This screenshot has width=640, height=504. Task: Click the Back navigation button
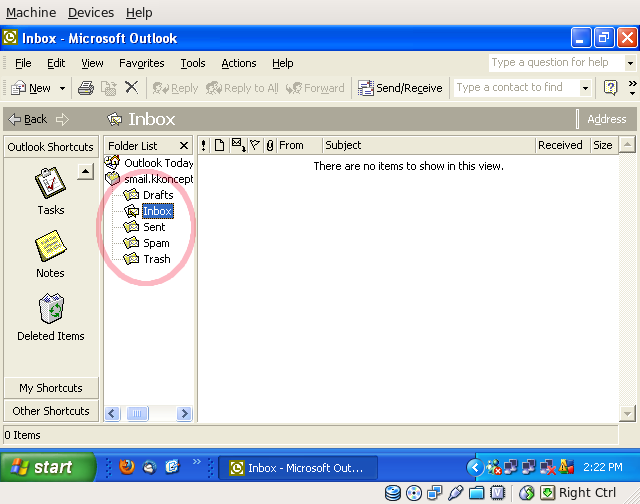pyautogui.click(x=28, y=119)
